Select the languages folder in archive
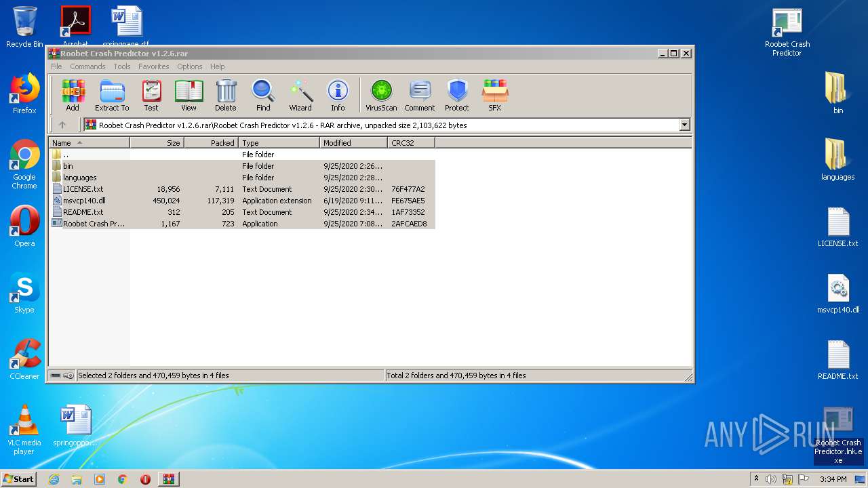The height and width of the screenshot is (488, 868). click(x=242, y=178)
